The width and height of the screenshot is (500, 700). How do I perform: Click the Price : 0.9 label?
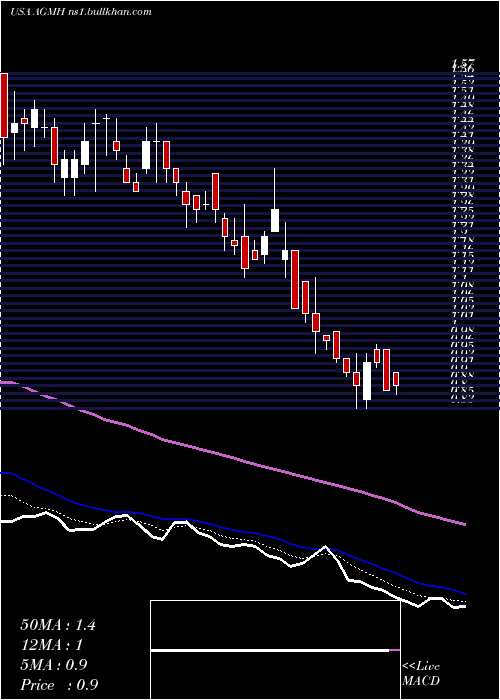pos(59,685)
